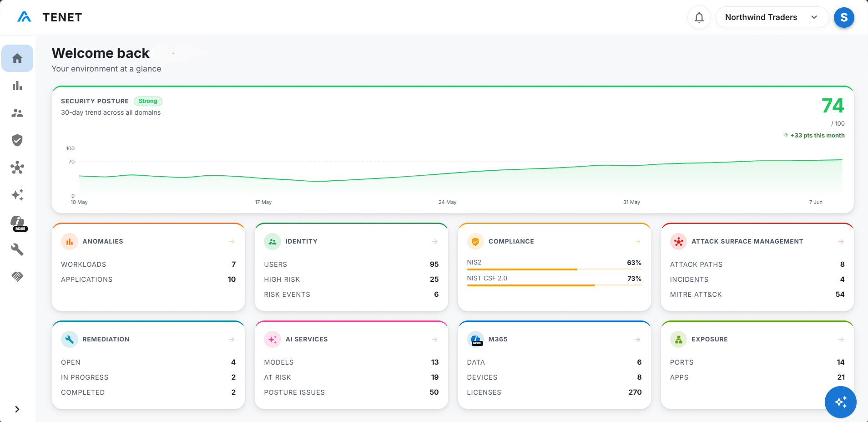Screen dimensions: 868x422
Task: Open the notifications bell
Action: tap(699, 17)
